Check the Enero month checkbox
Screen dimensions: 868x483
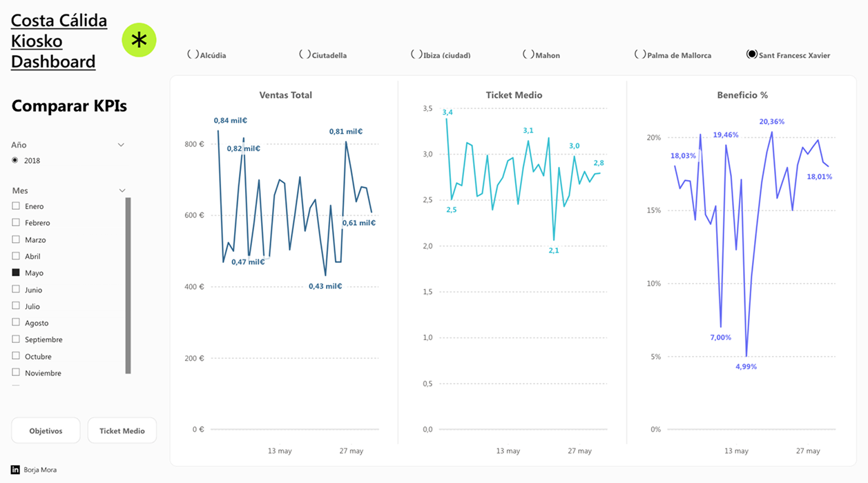click(x=16, y=206)
